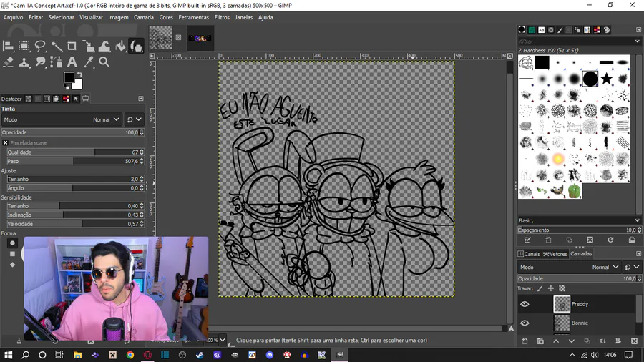Open the brushes dock configuration menu

point(638,29)
